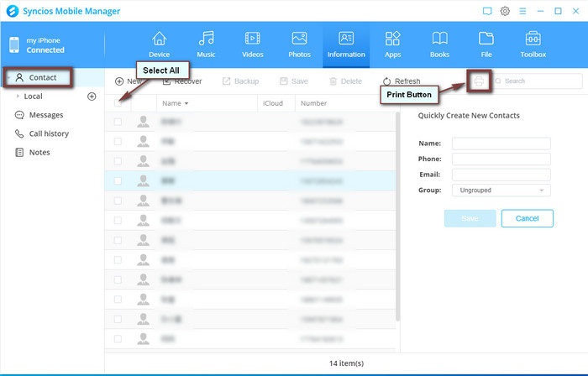Click the my iPhone device icon
588x376 pixels.
(14, 45)
